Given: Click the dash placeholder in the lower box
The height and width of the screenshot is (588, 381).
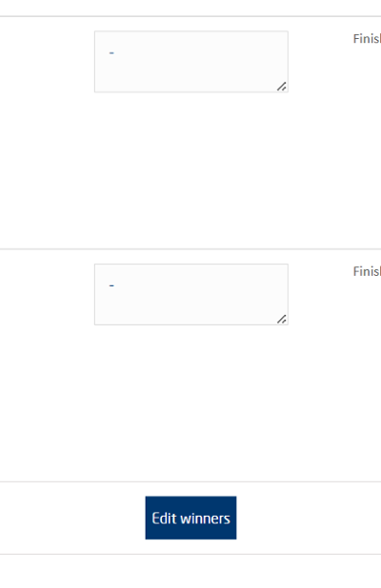Looking at the screenshot, I should [x=111, y=285].
